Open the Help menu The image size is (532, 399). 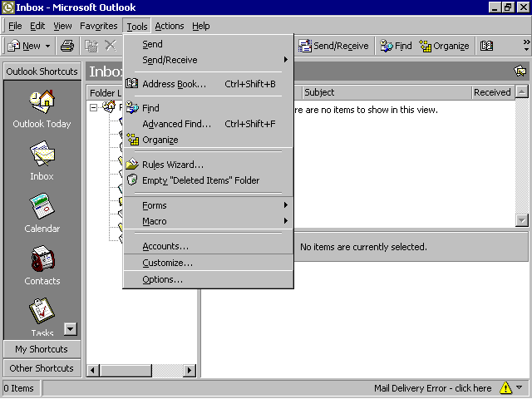(x=201, y=26)
